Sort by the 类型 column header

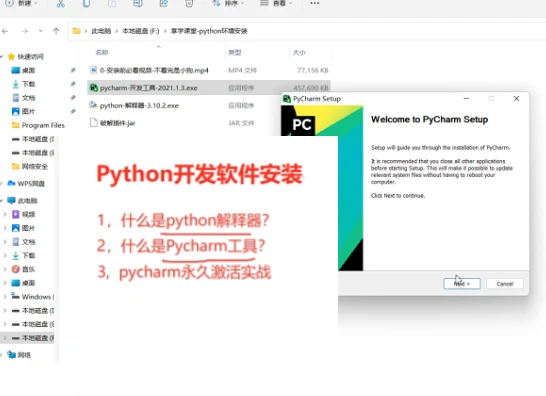coord(235,53)
